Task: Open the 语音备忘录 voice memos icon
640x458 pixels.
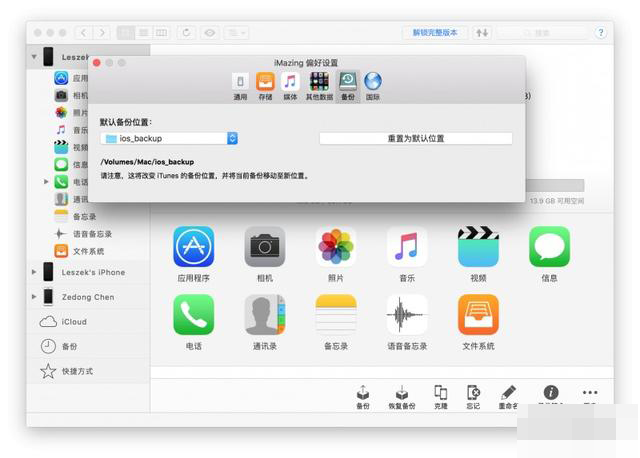Action: point(407,314)
